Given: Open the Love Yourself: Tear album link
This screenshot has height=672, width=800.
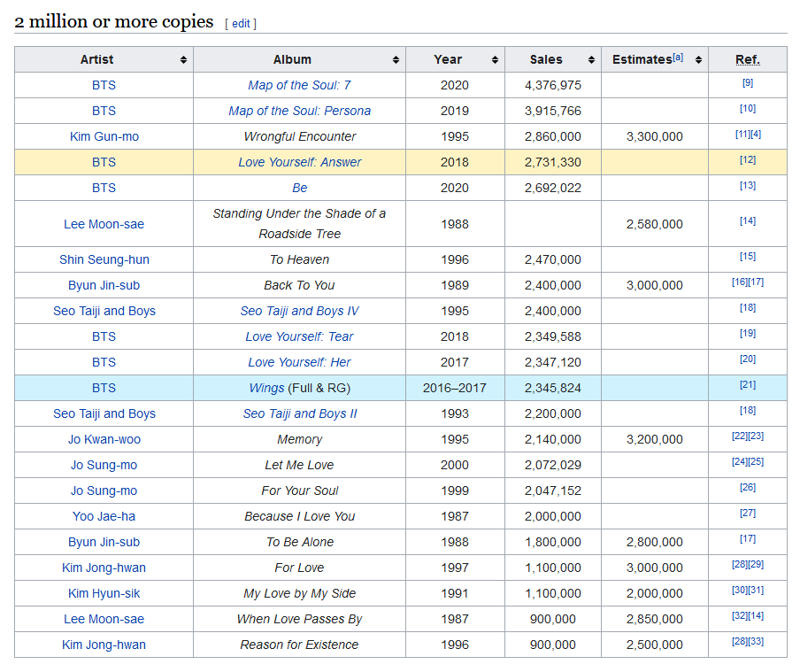Looking at the screenshot, I should [299, 336].
